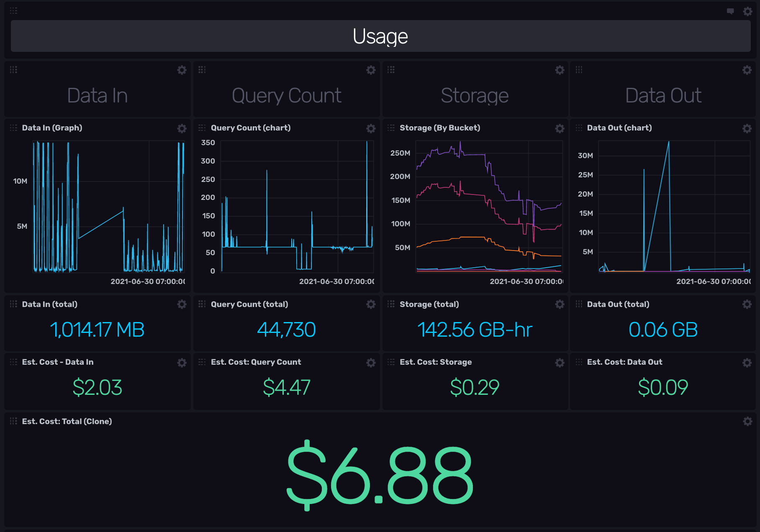Click the 1,014.17 MB value
This screenshot has height=532, width=760.
point(97,330)
